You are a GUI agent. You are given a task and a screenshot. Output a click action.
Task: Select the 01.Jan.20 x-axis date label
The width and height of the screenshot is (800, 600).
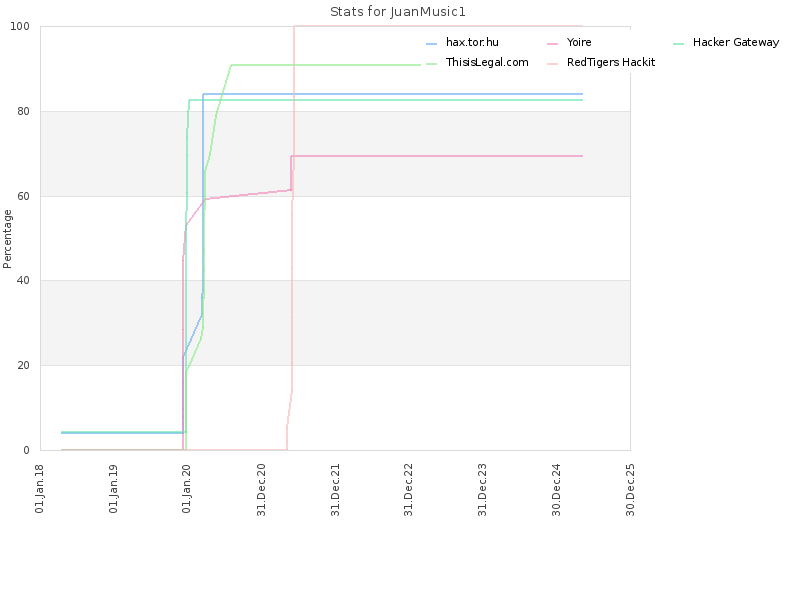point(186,489)
